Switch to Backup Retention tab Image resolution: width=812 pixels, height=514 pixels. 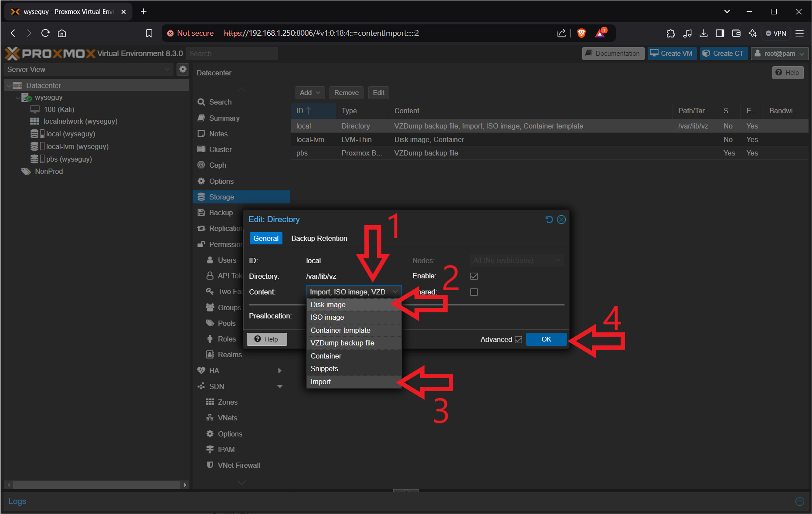[319, 238]
